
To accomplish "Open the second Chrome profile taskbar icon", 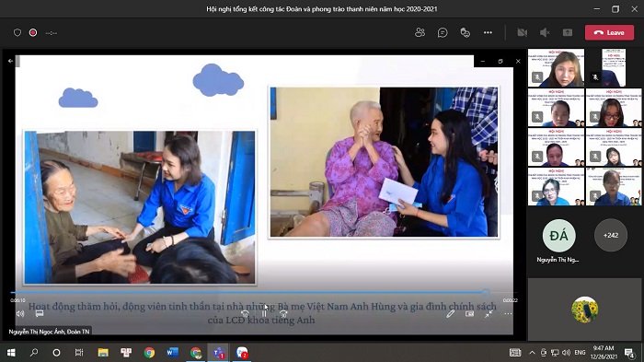I will point(195,353).
